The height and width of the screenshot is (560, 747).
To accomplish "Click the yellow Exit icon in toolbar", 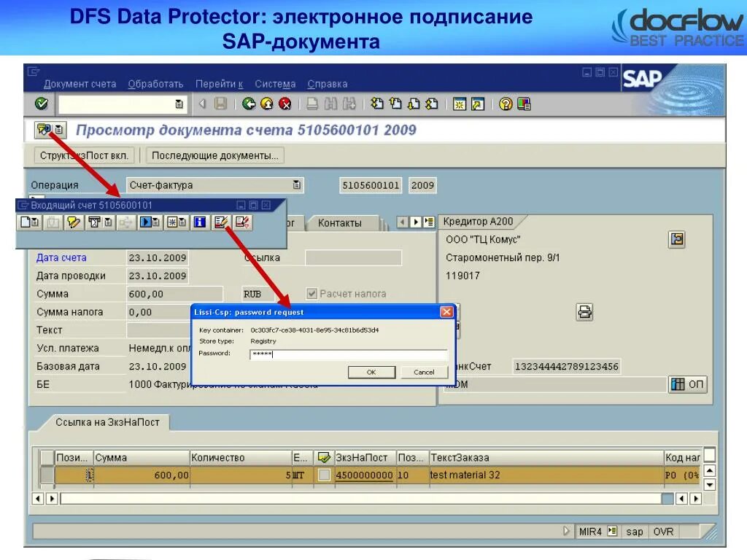I will coord(267,104).
